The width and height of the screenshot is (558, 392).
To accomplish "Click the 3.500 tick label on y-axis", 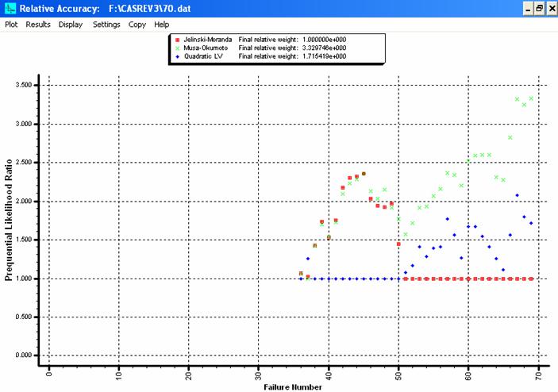I will [23, 85].
